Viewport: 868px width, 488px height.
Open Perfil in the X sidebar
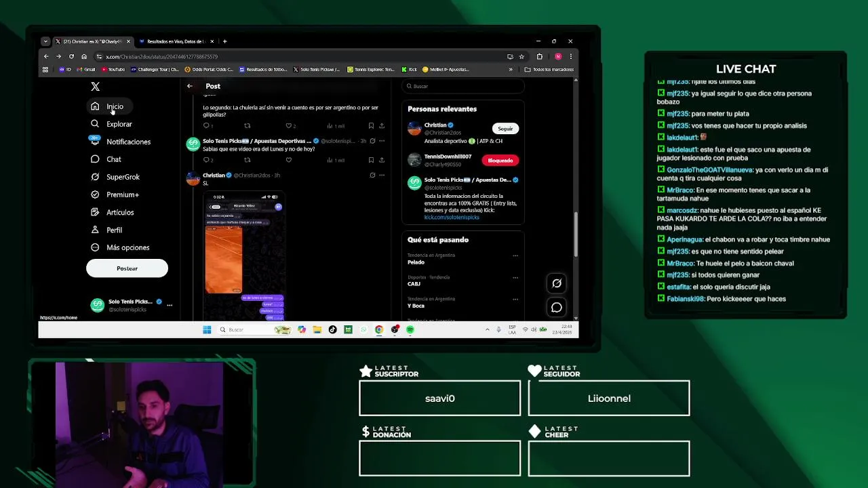(107, 230)
